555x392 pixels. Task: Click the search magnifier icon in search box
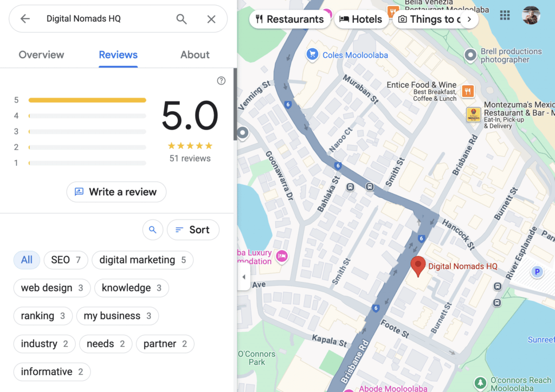pos(182,19)
